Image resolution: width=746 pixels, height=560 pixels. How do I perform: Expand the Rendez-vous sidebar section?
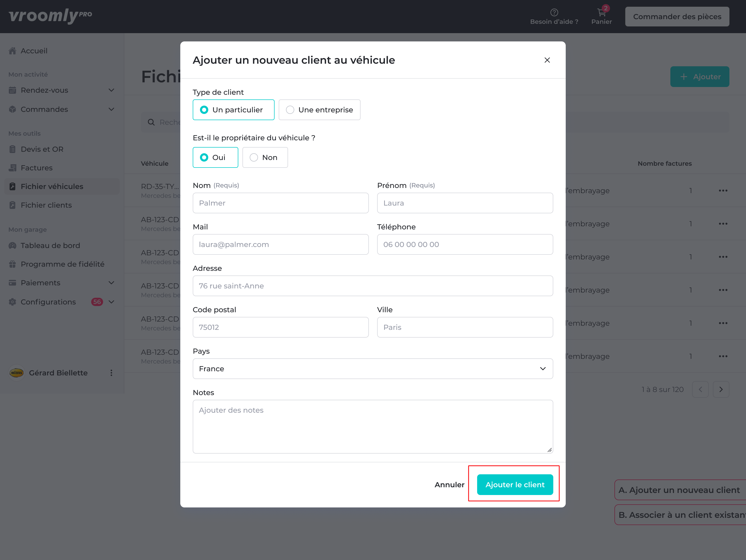[x=111, y=90]
